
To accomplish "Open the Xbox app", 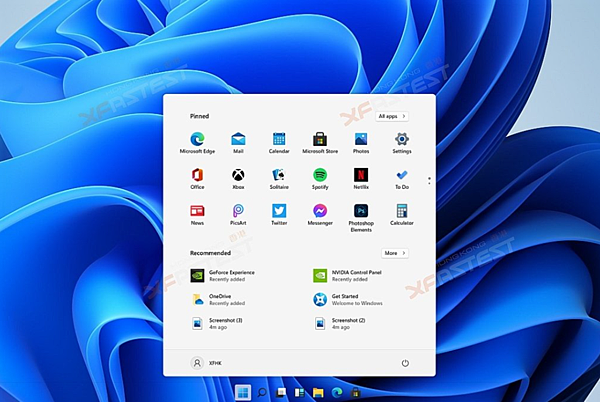I will click(238, 179).
